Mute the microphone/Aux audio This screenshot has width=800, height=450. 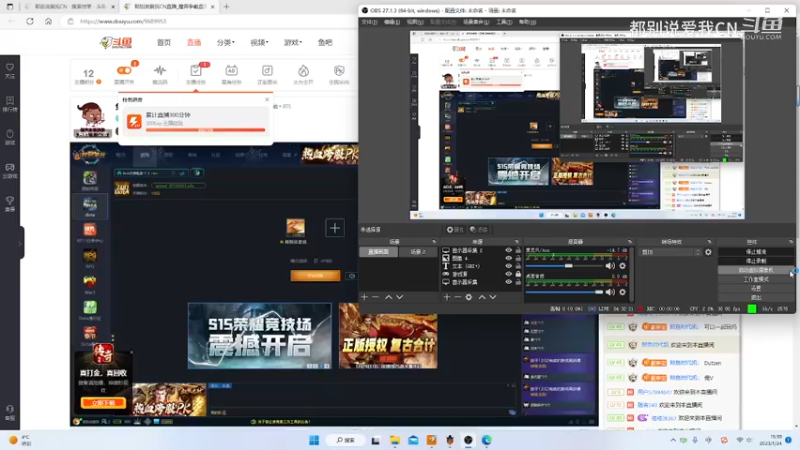[610, 266]
